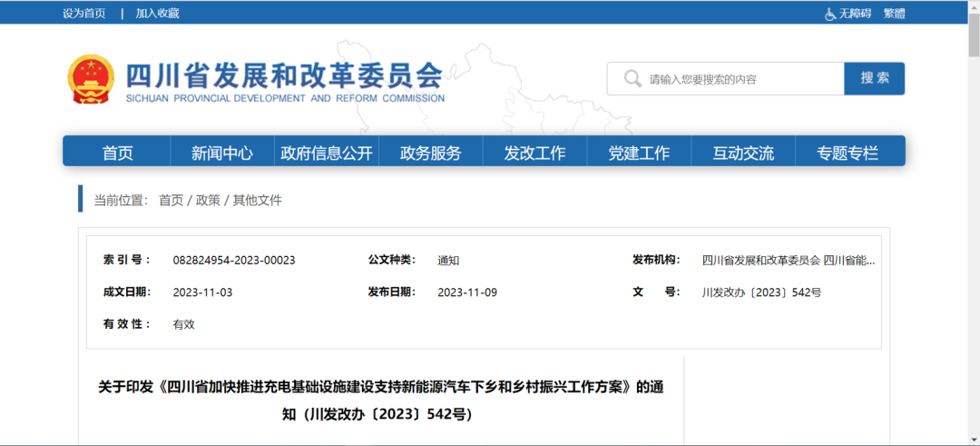Switch to 繁體 traditional Chinese
980x446 pixels.
click(895, 13)
